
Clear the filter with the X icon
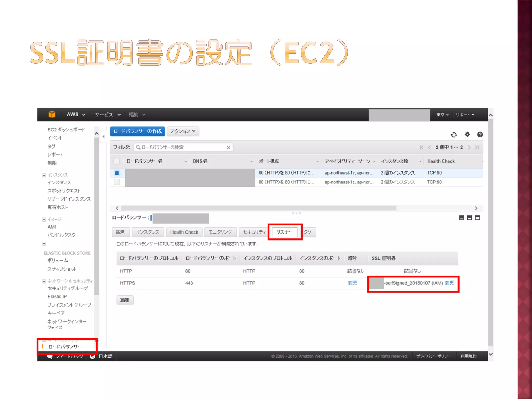[228, 147]
